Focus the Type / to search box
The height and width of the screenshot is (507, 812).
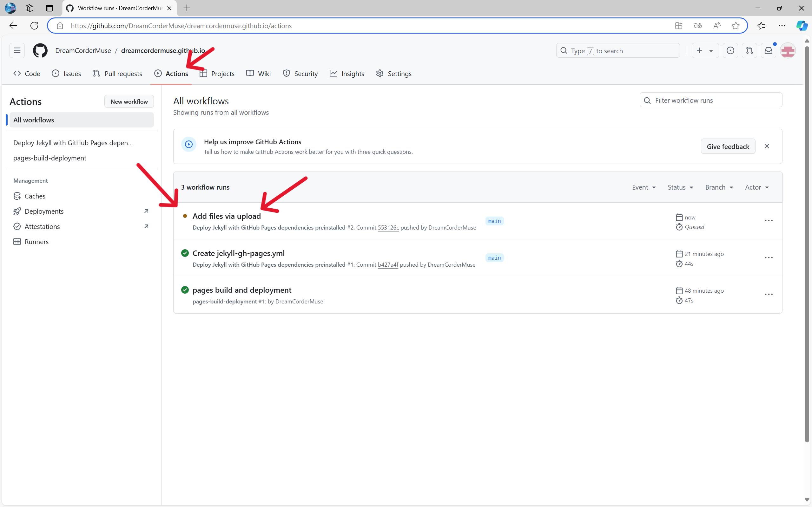[x=618, y=51]
